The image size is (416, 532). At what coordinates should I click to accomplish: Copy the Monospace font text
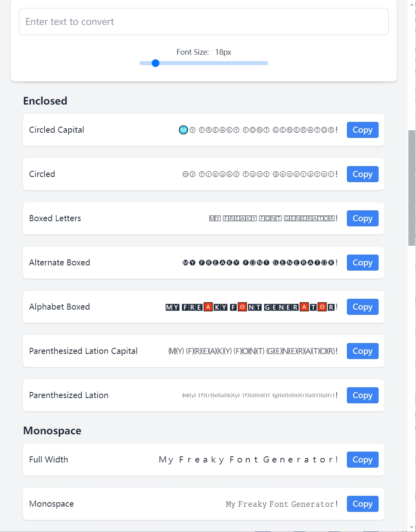362,504
